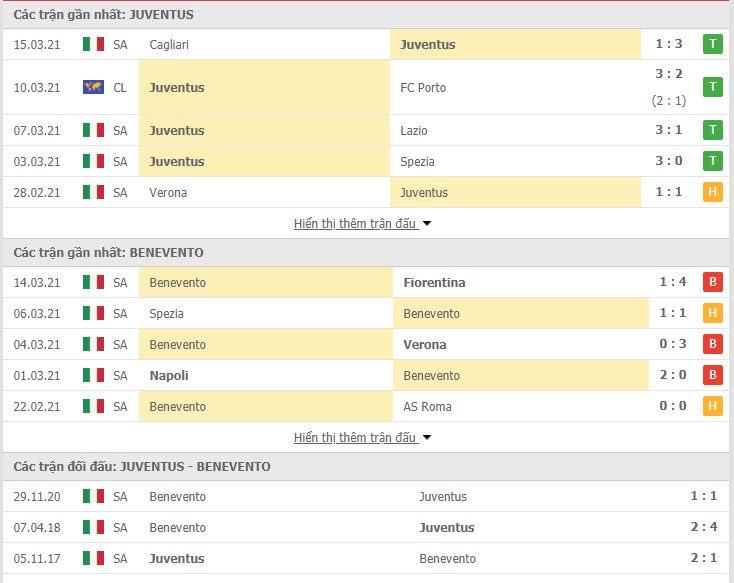Click the Italy flag in the 07.04.18 head-to-head row
The height and width of the screenshot is (583, 734).
click(x=93, y=527)
